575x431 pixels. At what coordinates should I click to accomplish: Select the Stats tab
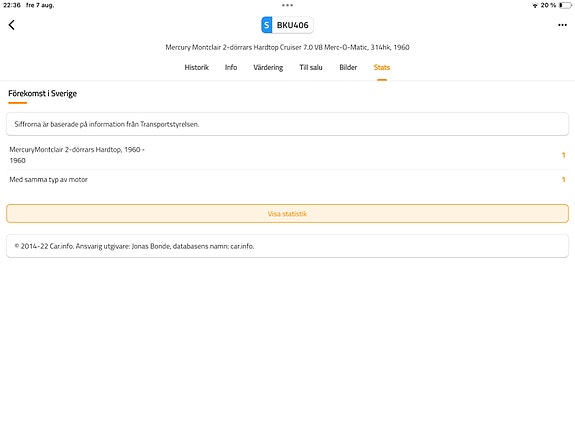pos(382,67)
